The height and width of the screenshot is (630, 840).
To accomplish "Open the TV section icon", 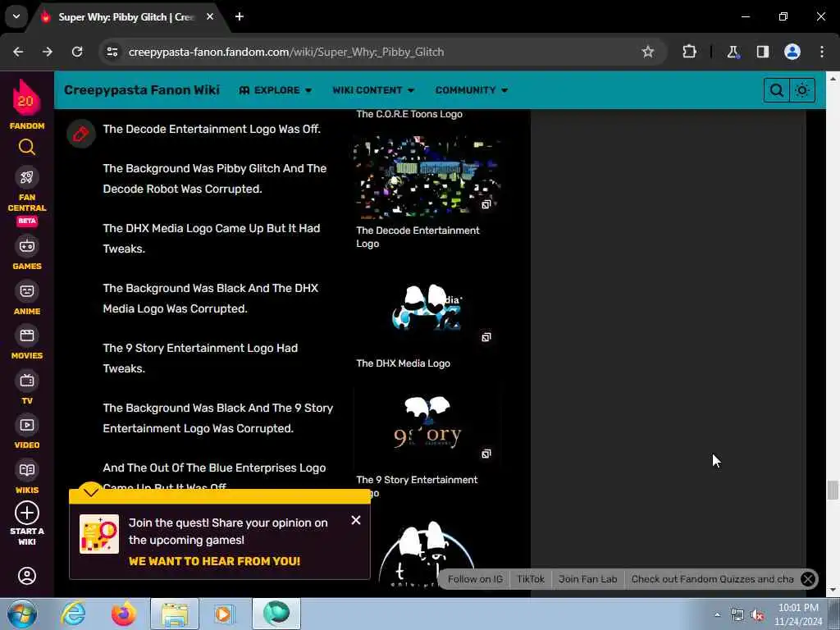I will (27, 381).
